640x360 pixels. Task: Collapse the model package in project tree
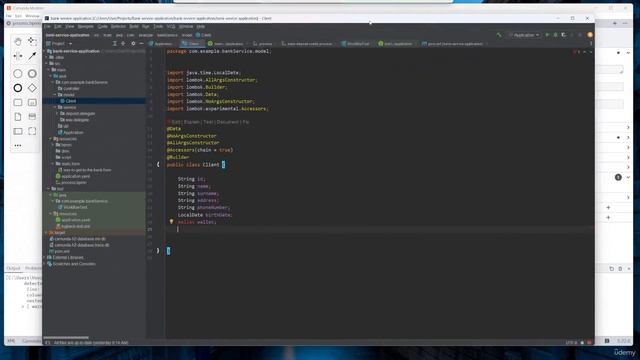(55, 95)
